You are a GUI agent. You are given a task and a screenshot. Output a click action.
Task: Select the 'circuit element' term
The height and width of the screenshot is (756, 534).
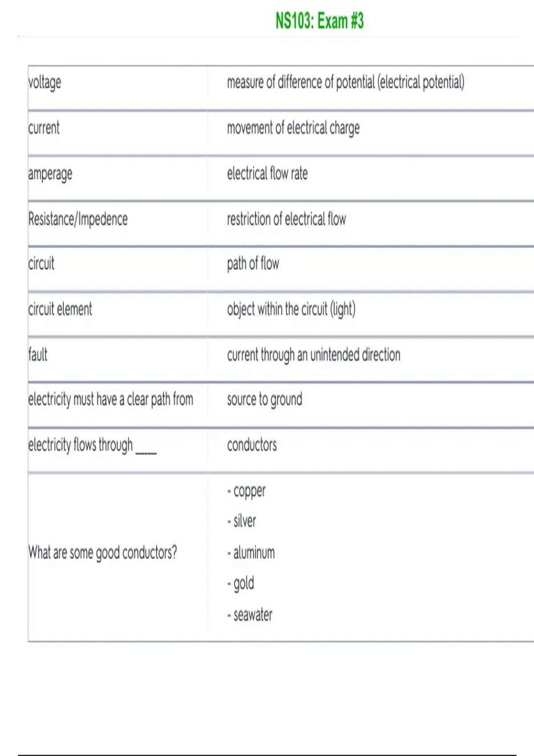tap(60, 309)
